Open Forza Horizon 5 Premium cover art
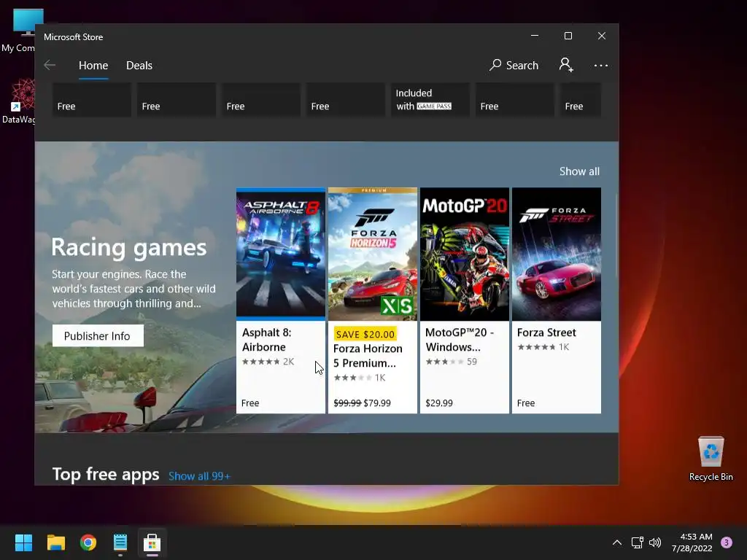Screen dimensions: 747x560 point(373,254)
